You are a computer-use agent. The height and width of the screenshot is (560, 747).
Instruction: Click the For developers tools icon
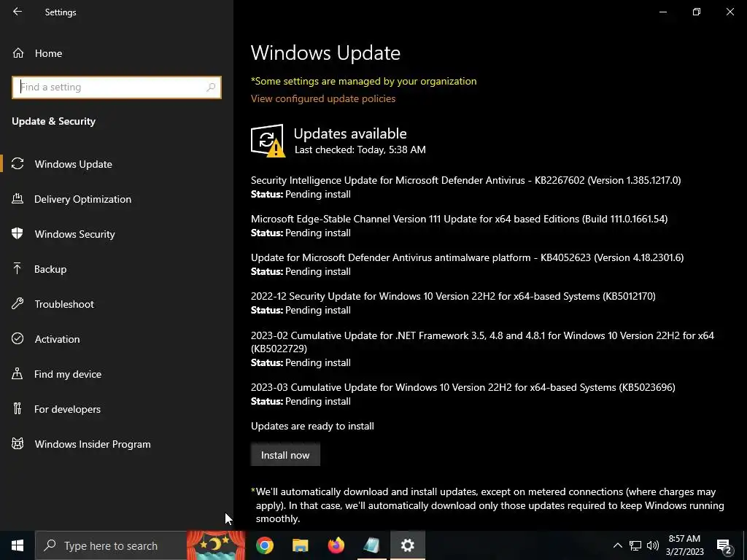pyautogui.click(x=18, y=408)
